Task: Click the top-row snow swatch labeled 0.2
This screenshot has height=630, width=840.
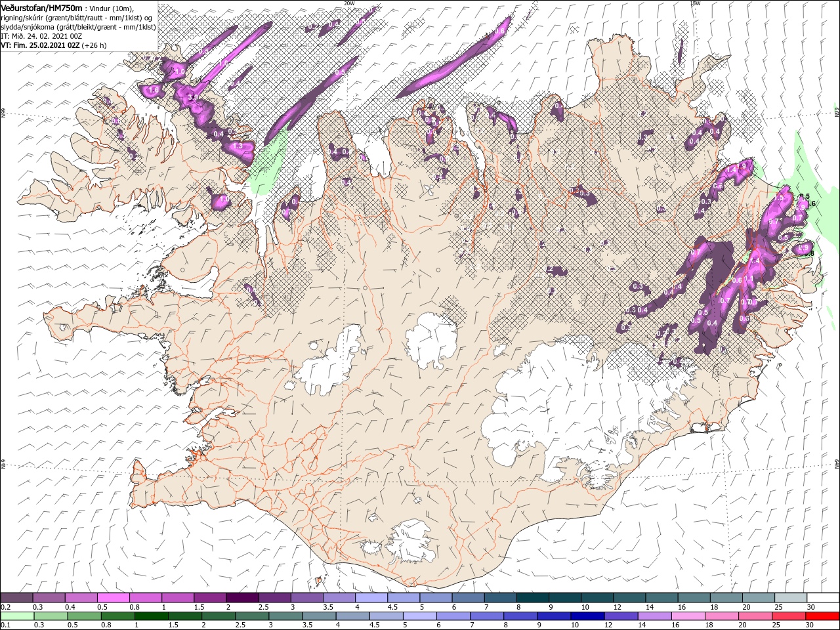Action: tap(16, 598)
